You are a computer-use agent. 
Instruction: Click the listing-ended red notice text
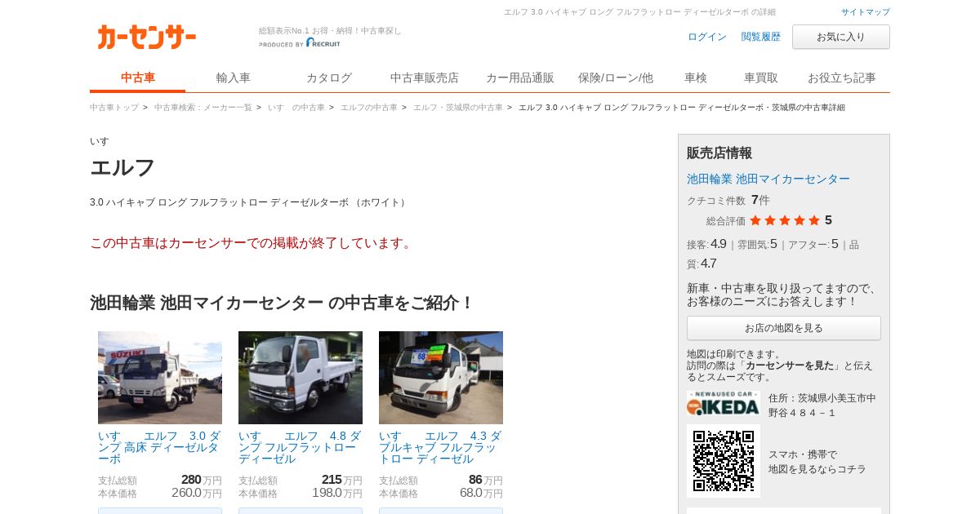[x=253, y=243]
